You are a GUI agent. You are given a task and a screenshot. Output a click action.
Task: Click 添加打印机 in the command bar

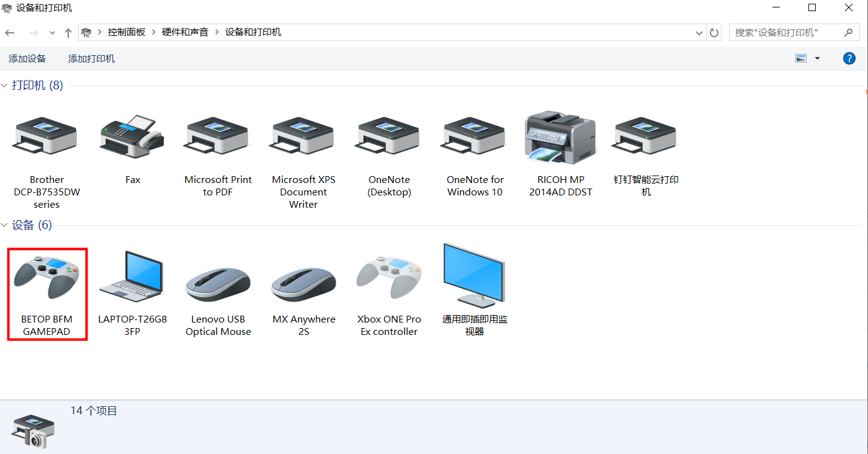[91, 59]
